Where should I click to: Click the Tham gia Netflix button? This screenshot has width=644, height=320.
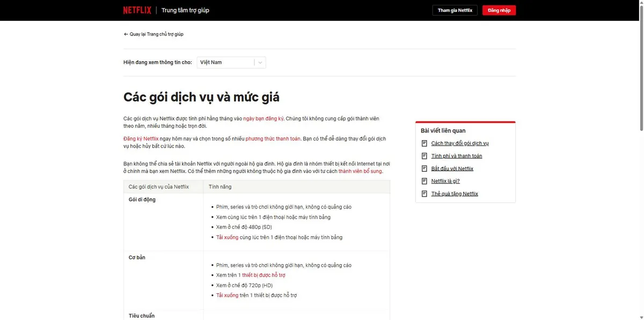[455, 10]
